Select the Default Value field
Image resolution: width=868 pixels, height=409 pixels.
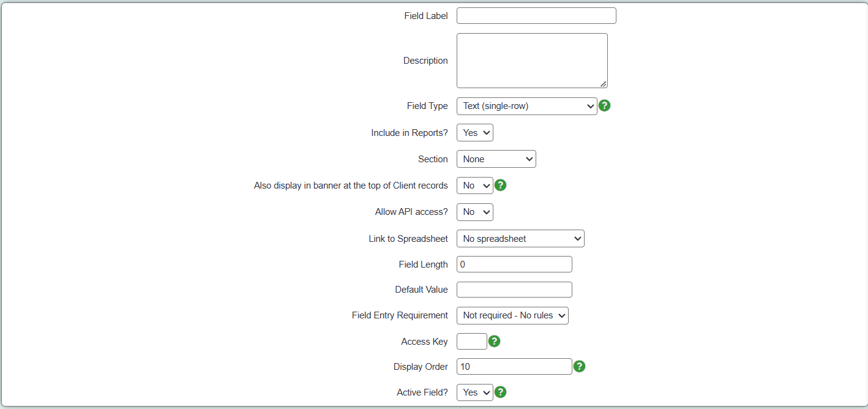(x=514, y=290)
